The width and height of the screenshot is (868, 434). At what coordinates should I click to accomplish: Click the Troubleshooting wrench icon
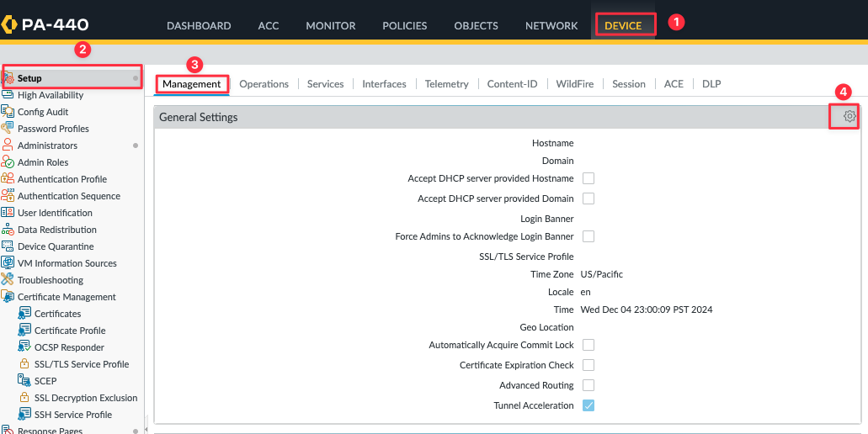coord(8,280)
